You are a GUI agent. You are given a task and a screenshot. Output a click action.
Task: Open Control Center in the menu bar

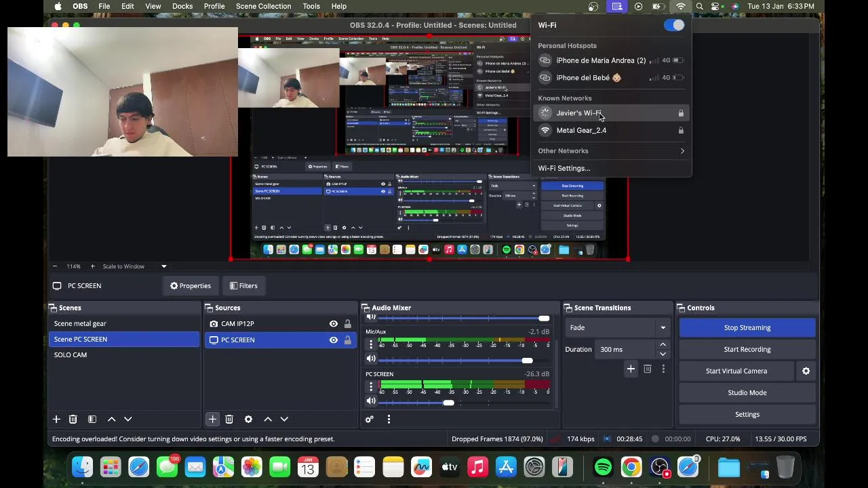[715, 6]
